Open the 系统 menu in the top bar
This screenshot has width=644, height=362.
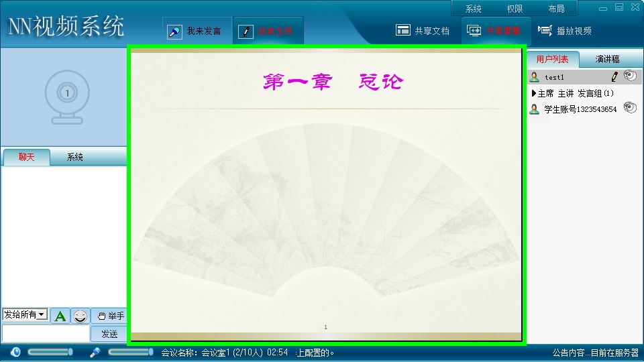474,9
